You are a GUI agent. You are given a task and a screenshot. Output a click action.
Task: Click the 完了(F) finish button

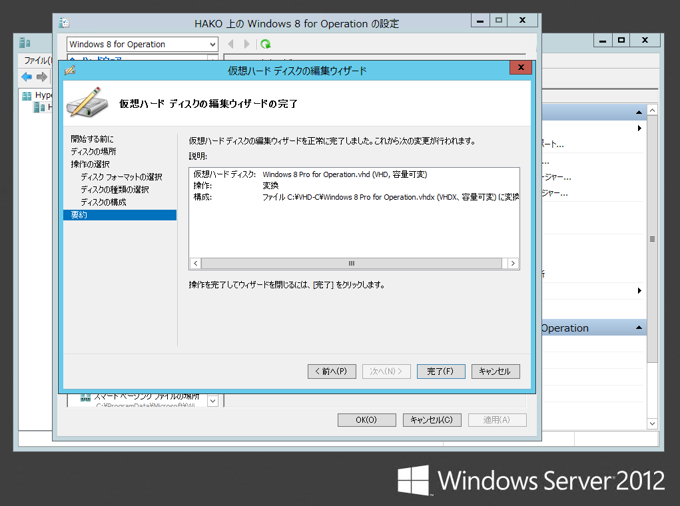(441, 372)
